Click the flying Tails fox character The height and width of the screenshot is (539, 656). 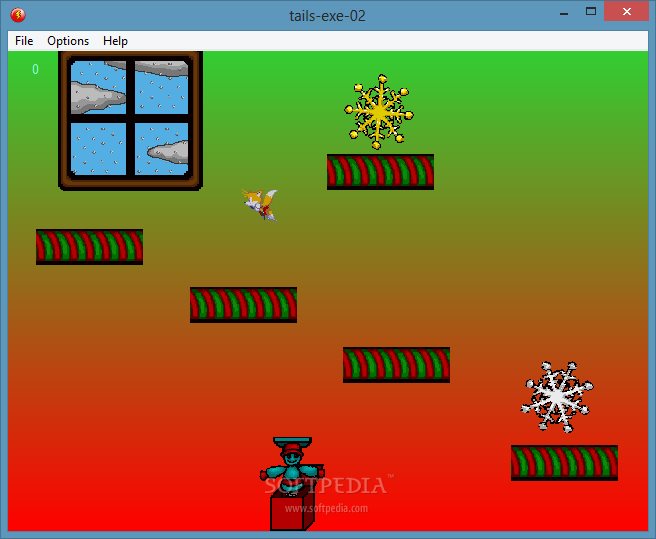(x=260, y=204)
